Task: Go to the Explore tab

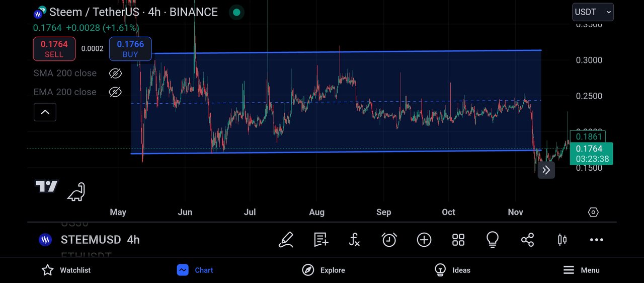Action: [x=324, y=270]
